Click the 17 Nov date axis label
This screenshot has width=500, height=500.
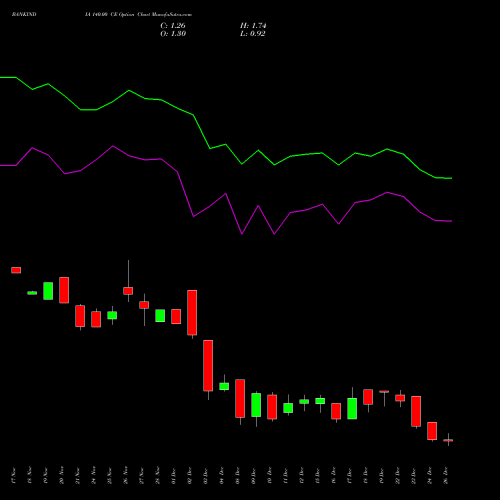tap(13, 476)
